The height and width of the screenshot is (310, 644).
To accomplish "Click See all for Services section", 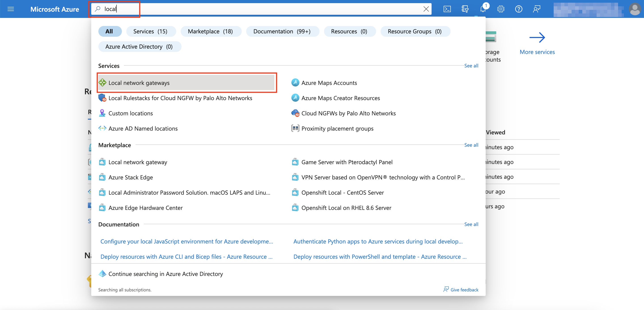I will [x=471, y=66].
